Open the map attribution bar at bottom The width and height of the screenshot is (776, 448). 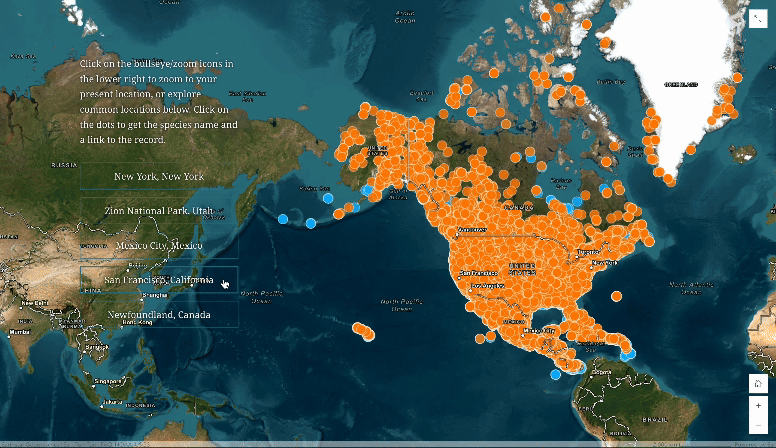click(388, 445)
